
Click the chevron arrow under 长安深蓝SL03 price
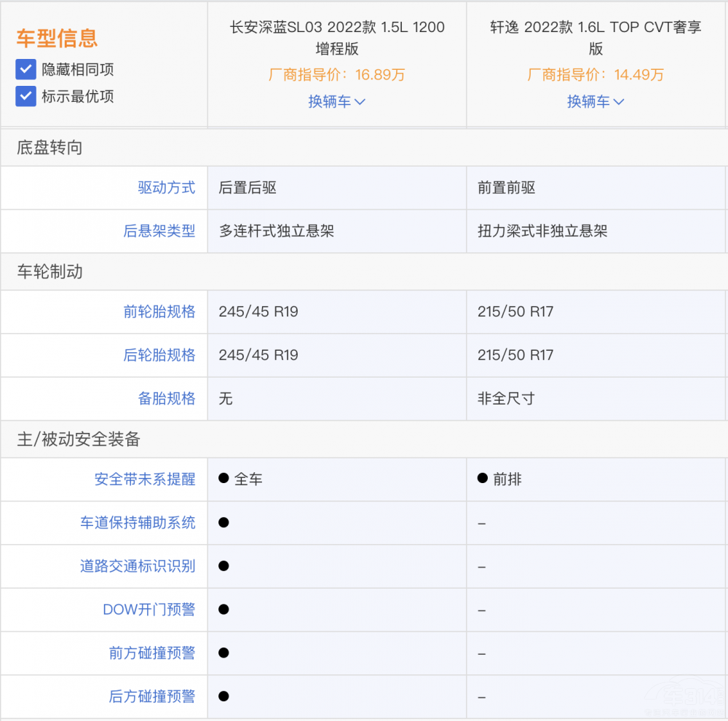click(360, 102)
